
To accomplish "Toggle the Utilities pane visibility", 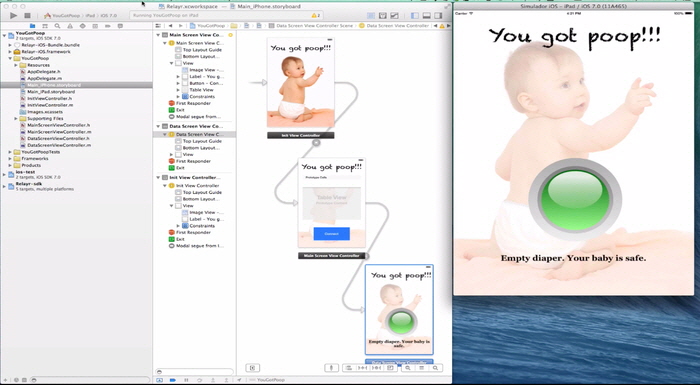I will click(438, 16).
